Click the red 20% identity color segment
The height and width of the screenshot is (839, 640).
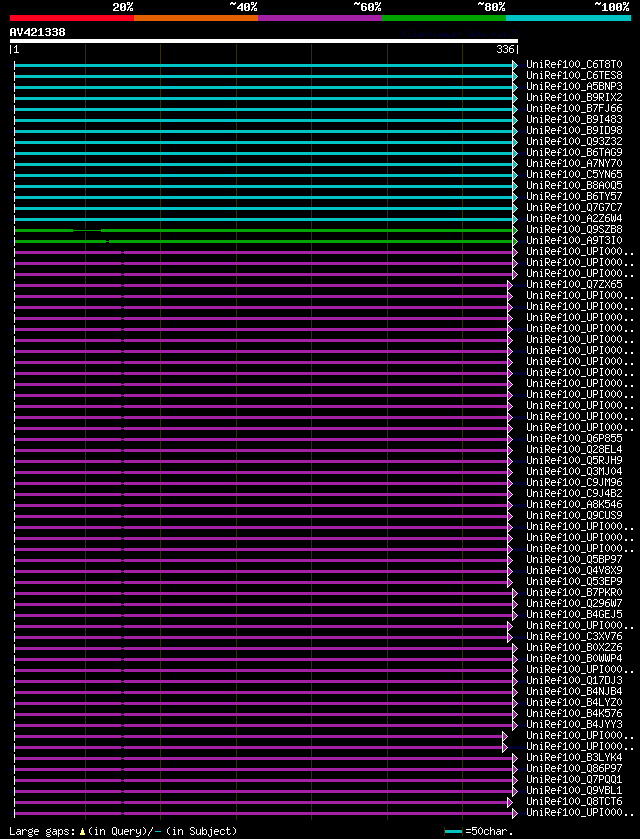click(x=72, y=18)
